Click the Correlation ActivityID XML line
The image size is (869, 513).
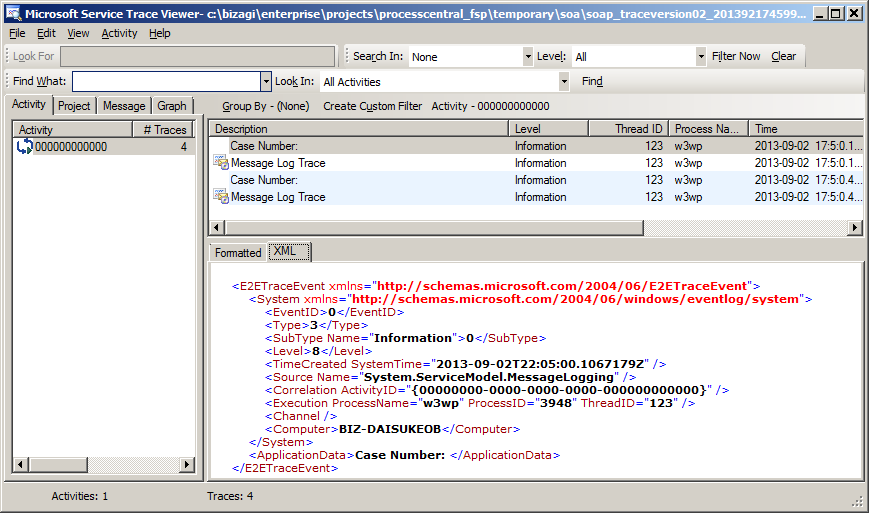click(x=497, y=390)
